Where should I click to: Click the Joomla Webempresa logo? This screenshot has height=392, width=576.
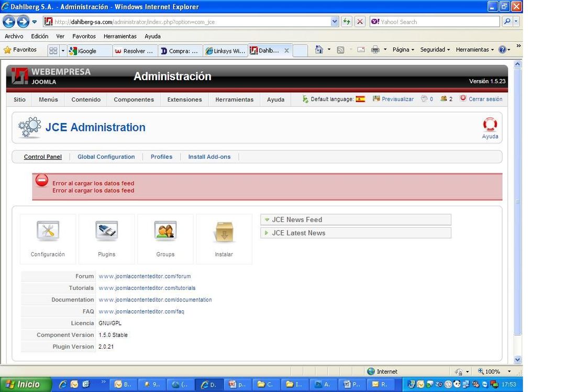click(51, 76)
